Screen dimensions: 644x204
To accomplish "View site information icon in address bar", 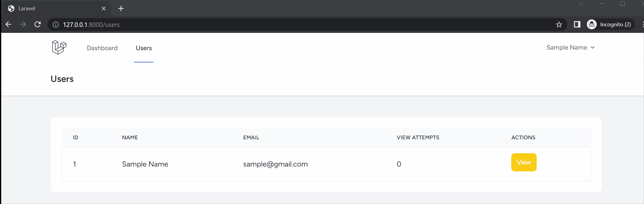I will (56, 24).
